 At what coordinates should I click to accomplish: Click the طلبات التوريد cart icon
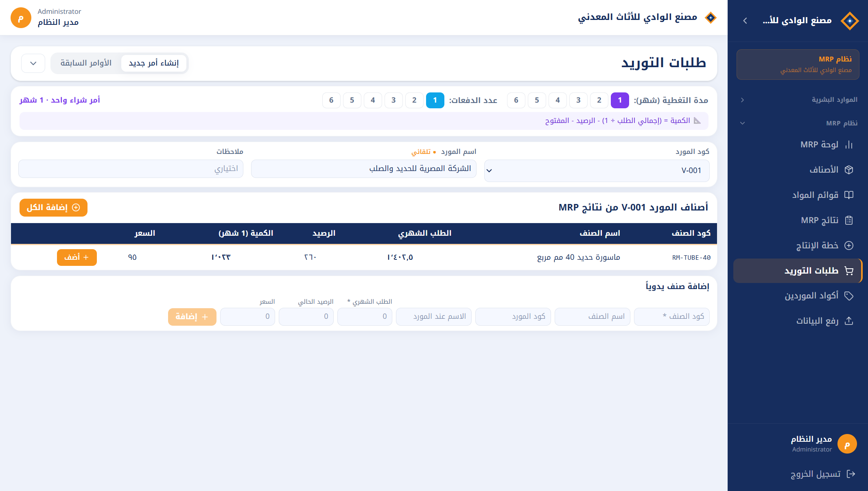[849, 271]
